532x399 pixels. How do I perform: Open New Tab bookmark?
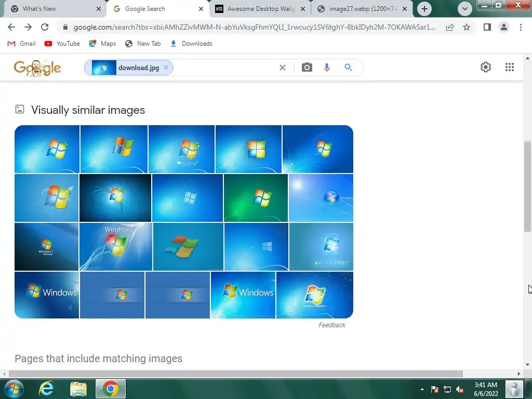click(143, 44)
